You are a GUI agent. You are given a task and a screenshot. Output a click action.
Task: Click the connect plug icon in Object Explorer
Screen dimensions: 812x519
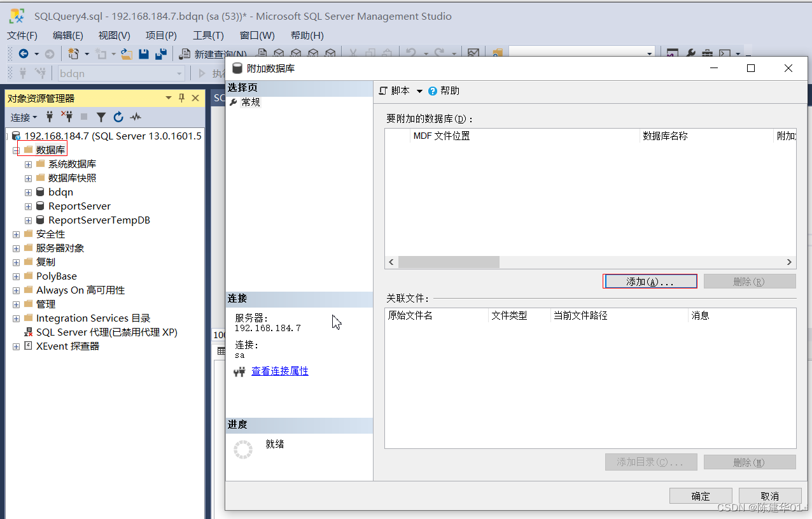(50, 117)
